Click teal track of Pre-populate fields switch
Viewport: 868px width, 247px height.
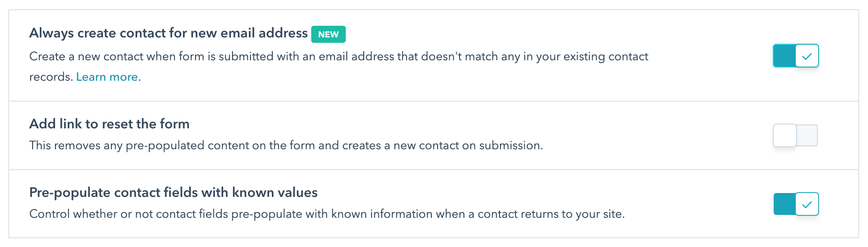click(784, 204)
